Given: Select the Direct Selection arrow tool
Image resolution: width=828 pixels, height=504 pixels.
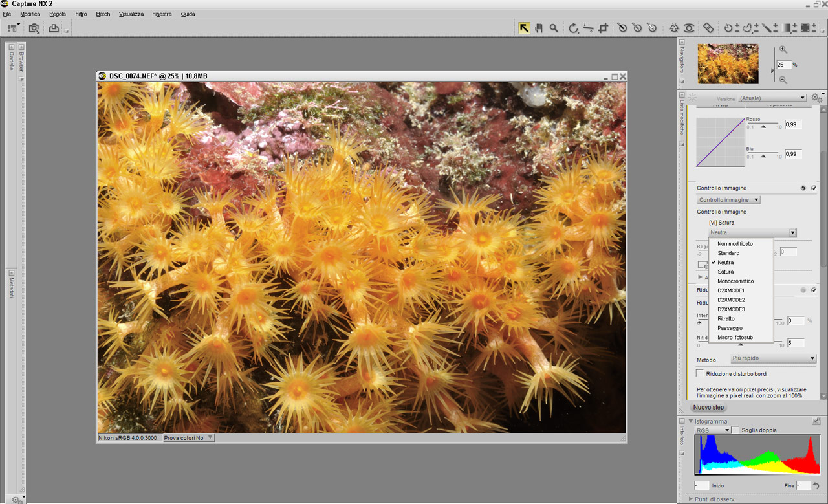Looking at the screenshot, I should (x=524, y=28).
